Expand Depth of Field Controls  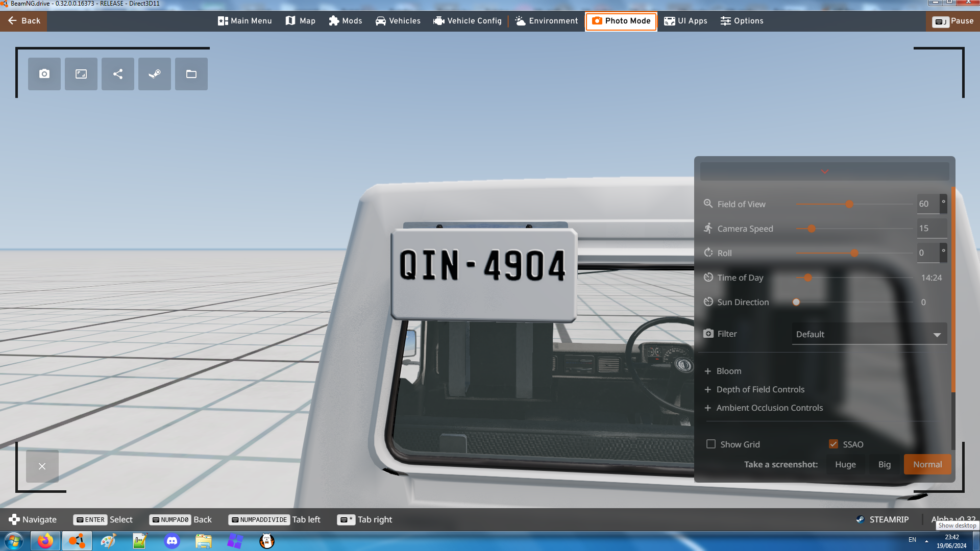tap(759, 389)
